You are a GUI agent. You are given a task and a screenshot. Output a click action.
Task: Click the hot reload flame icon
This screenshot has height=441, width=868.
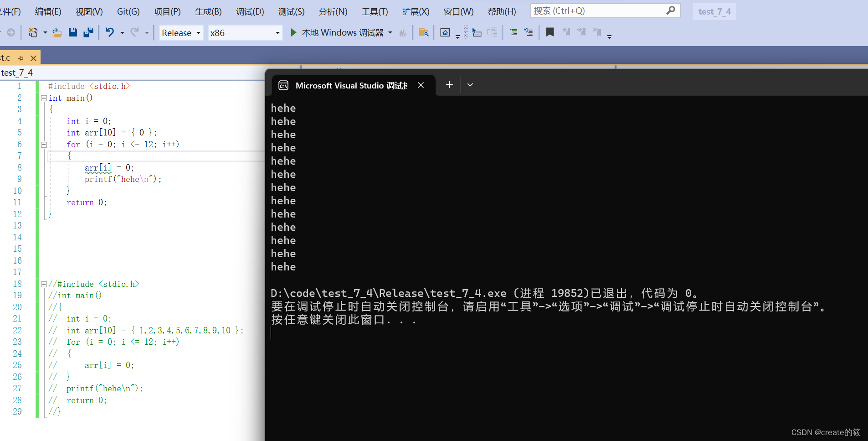click(x=403, y=33)
